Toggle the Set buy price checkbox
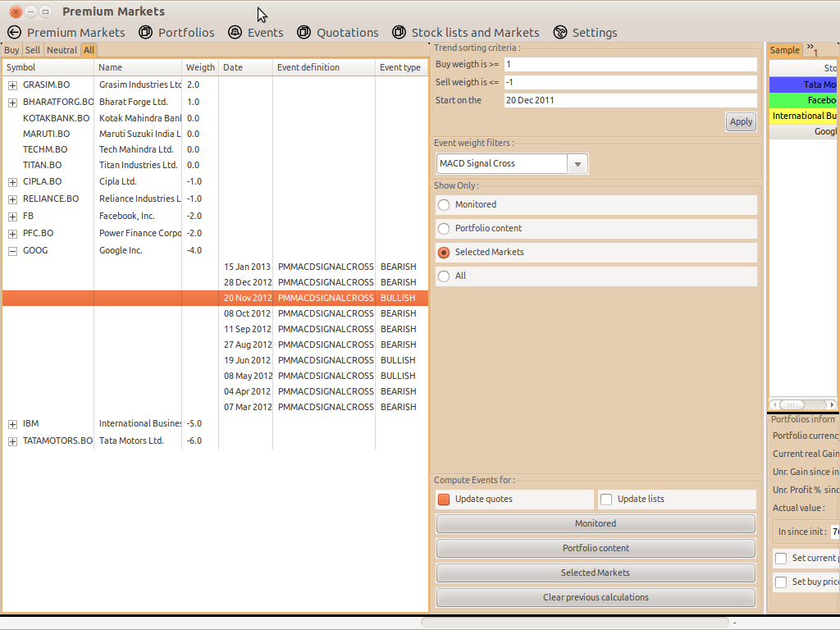840x630 pixels. [x=781, y=582]
